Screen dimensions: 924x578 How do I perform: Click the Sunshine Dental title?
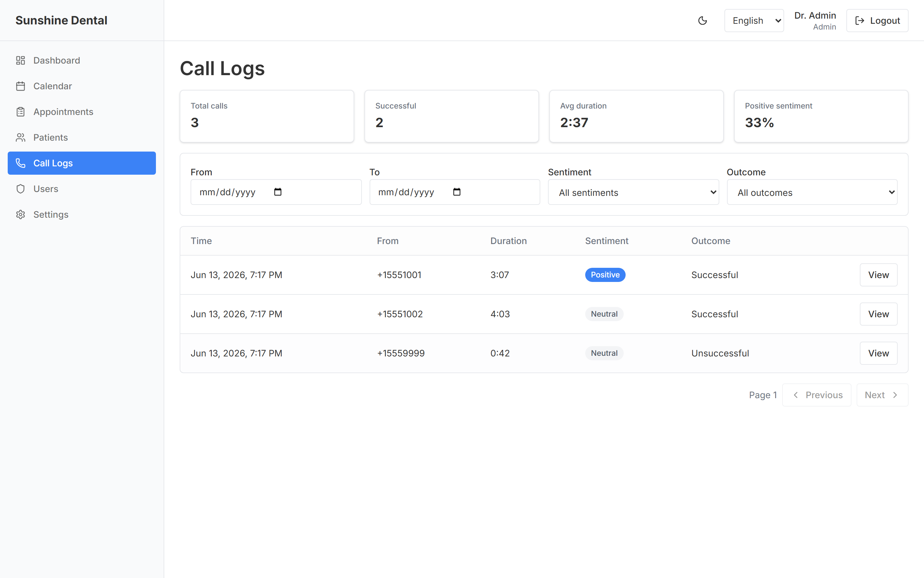[62, 20]
